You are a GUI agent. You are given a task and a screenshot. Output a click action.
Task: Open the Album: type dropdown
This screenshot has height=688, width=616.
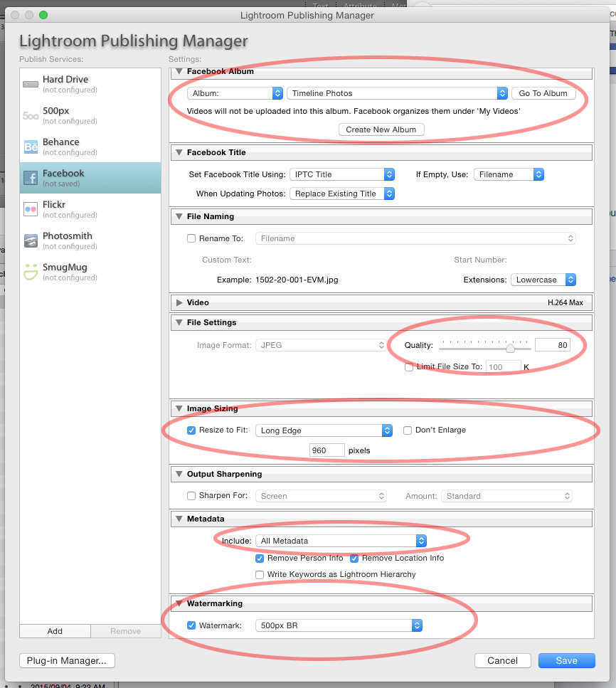235,93
